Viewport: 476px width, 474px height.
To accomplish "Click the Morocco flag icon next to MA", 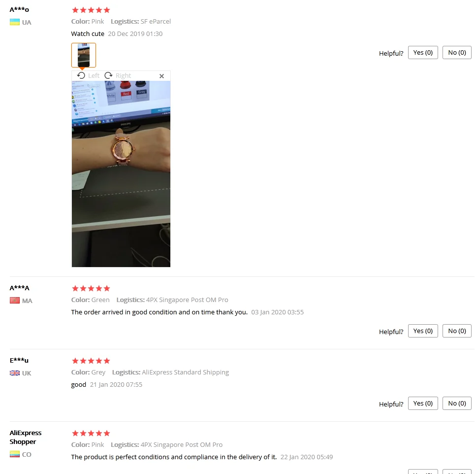I will pos(15,301).
